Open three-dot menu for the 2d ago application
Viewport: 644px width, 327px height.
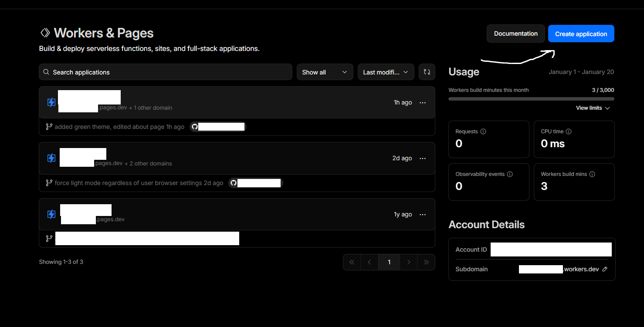click(422, 158)
